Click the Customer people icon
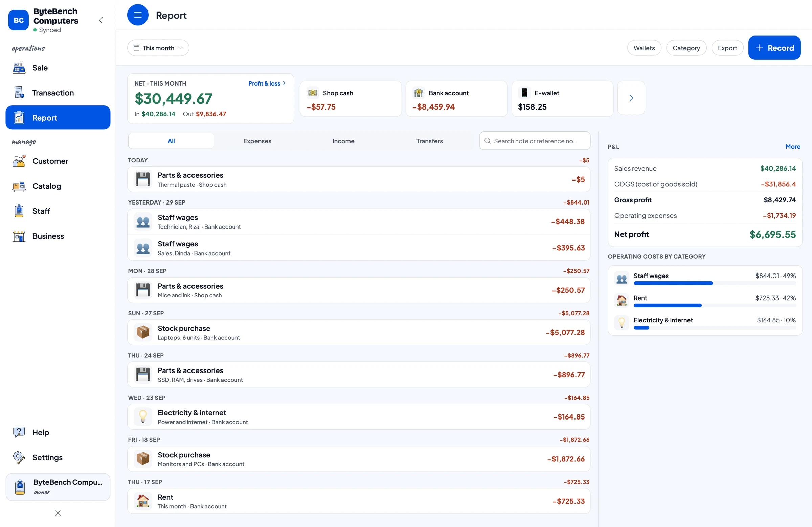Image resolution: width=812 pixels, height=527 pixels. (19, 161)
